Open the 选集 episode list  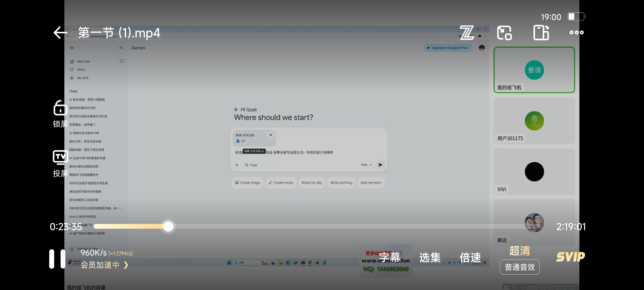430,257
